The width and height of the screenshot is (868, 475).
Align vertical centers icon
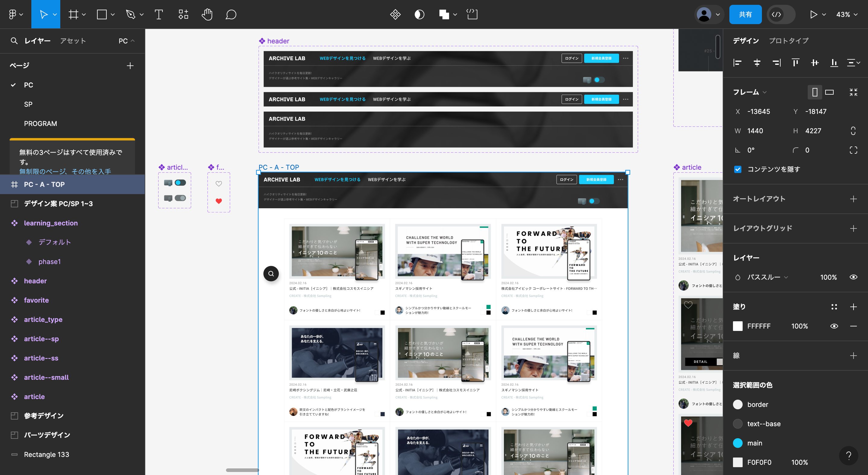[x=815, y=63]
